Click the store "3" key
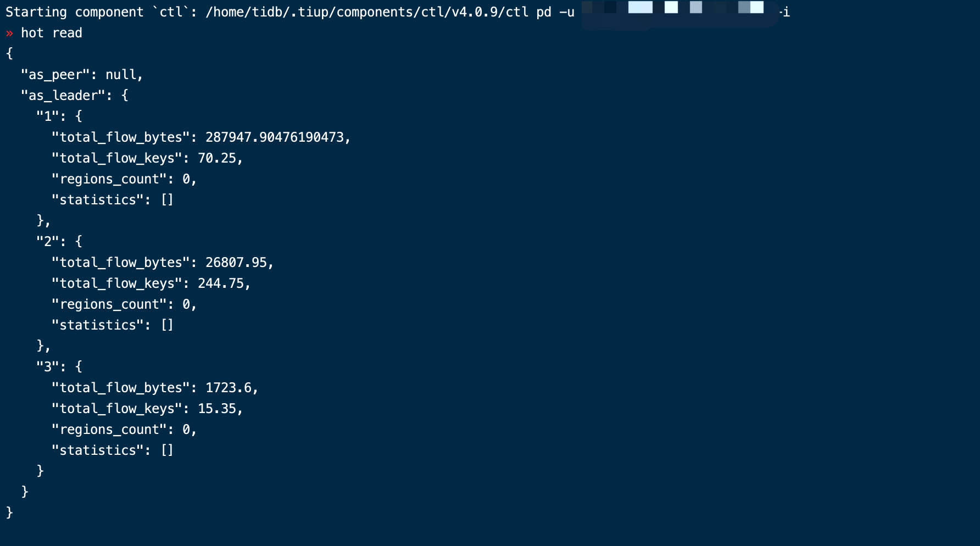 pos(47,367)
